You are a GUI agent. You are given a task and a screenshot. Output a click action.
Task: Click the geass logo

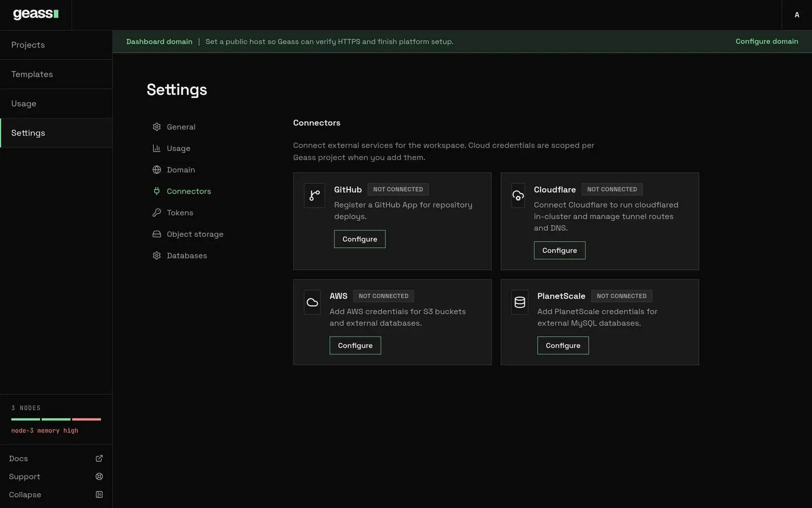[36, 14]
